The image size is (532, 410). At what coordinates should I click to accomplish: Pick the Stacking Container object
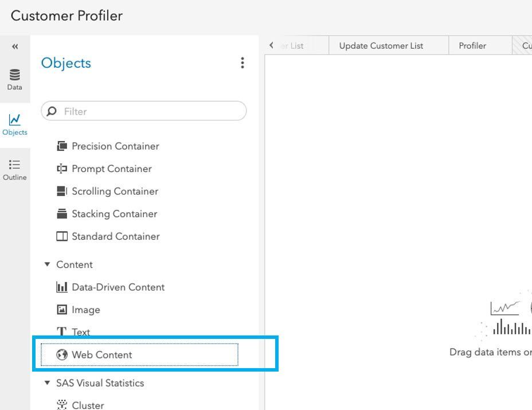pyautogui.click(x=114, y=214)
